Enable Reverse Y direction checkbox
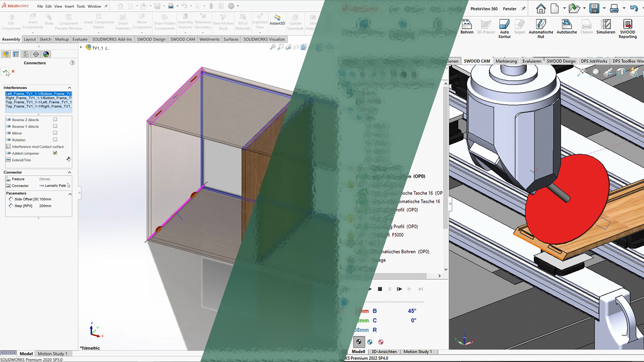 (55, 126)
